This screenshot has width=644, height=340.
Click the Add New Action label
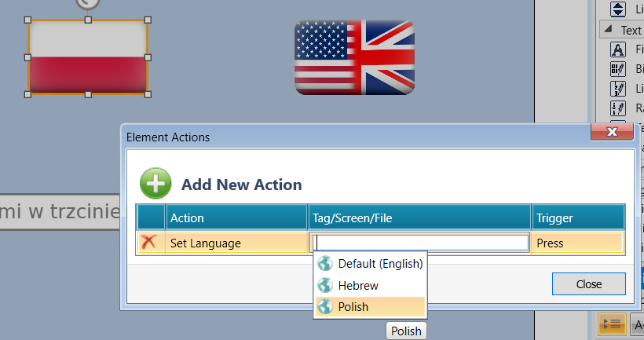242,185
